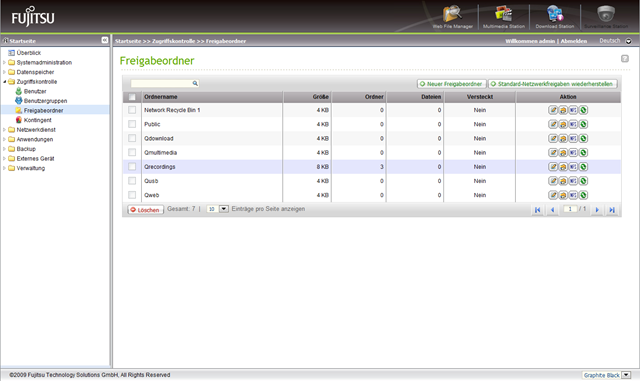Image resolution: width=640 pixels, height=381 pixels.
Task: Click Standard-Netzwerkfreigaben wiederherstellen button
Action: click(x=553, y=84)
